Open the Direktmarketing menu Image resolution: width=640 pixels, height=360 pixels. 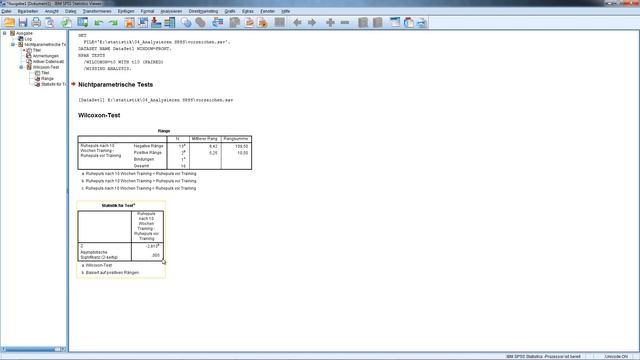[x=203, y=11]
